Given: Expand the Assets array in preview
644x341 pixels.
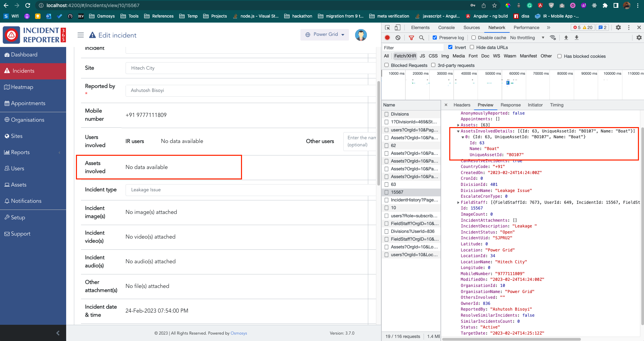Looking at the screenshot, I should 458,125.
